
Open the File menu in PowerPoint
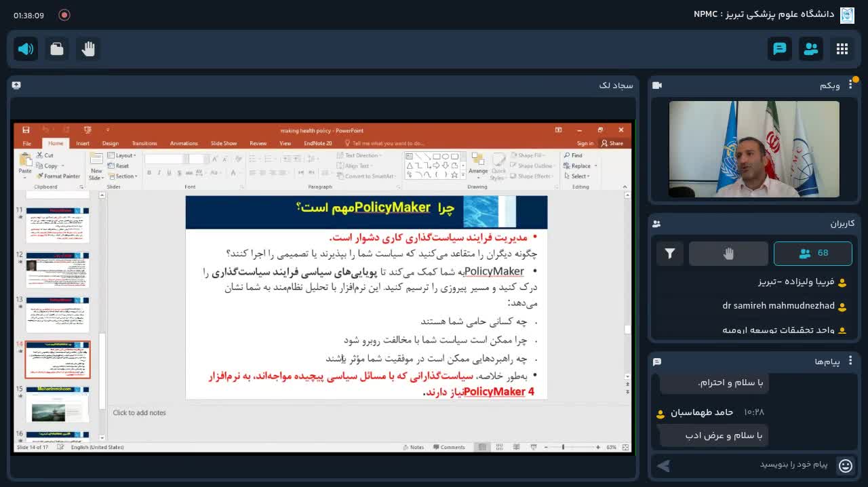point(27,144)
